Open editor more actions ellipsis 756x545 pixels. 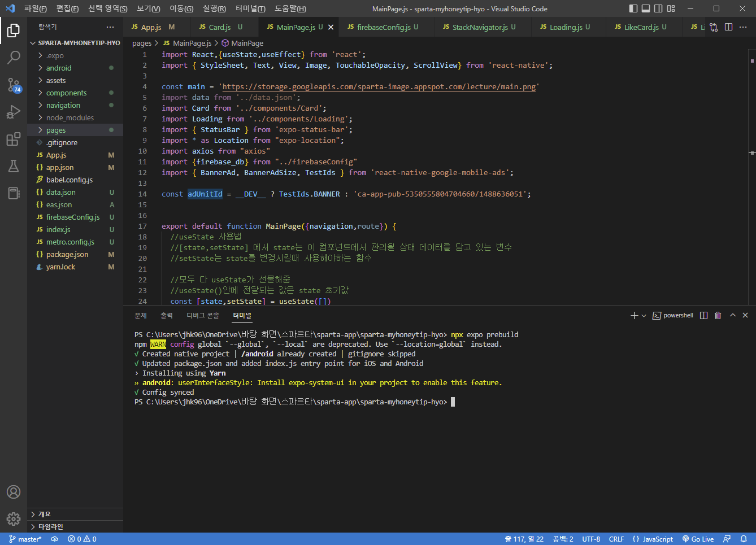pos(743,27)
